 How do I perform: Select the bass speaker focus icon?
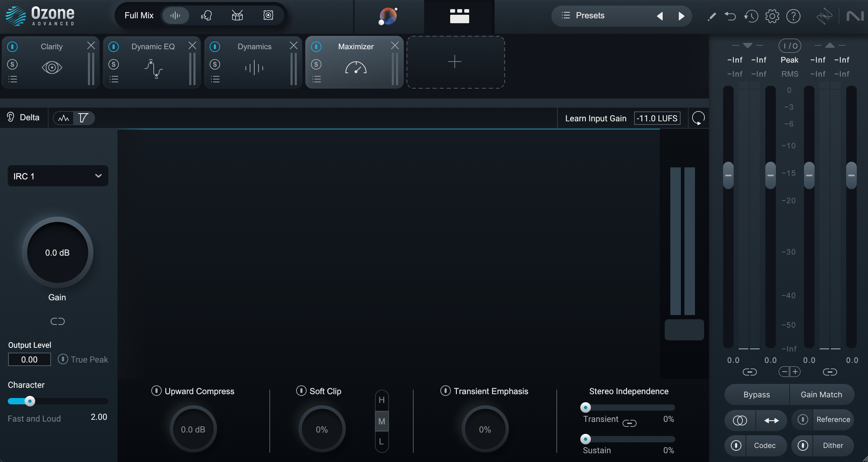[x=268, y=15]
